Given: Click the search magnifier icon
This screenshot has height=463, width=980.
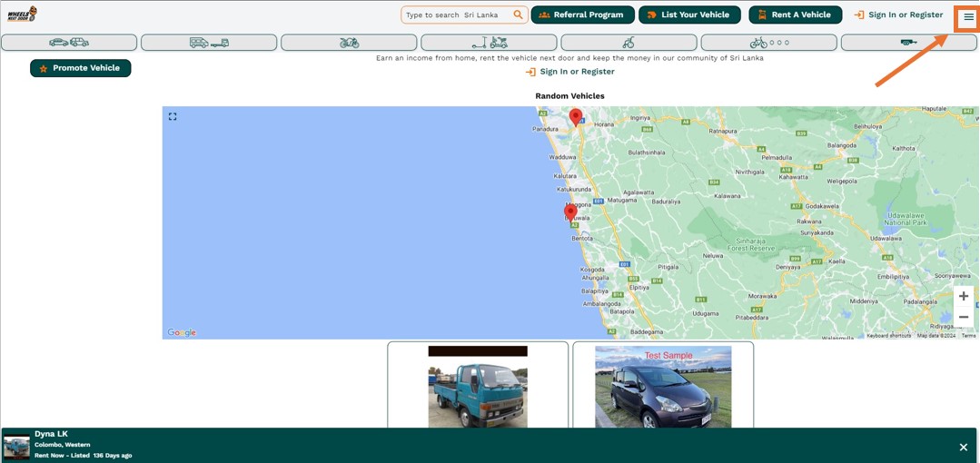Looking at the screenshot, I should pos(518,15).
